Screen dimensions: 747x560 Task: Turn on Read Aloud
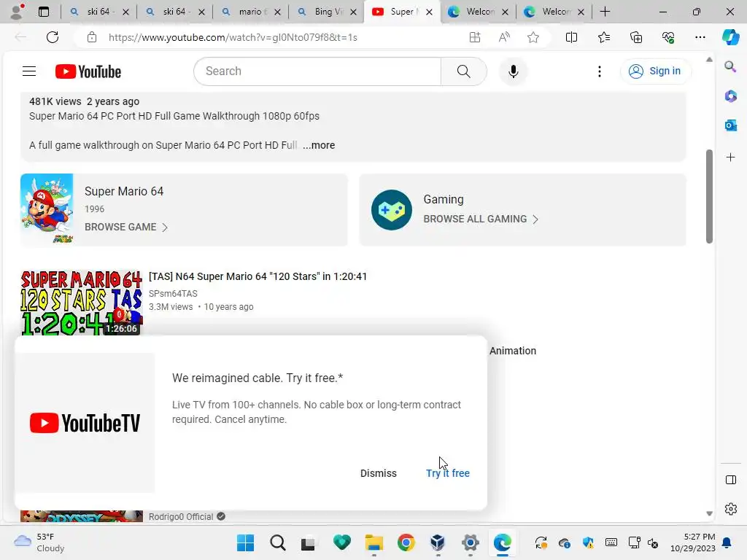point(504,37)
